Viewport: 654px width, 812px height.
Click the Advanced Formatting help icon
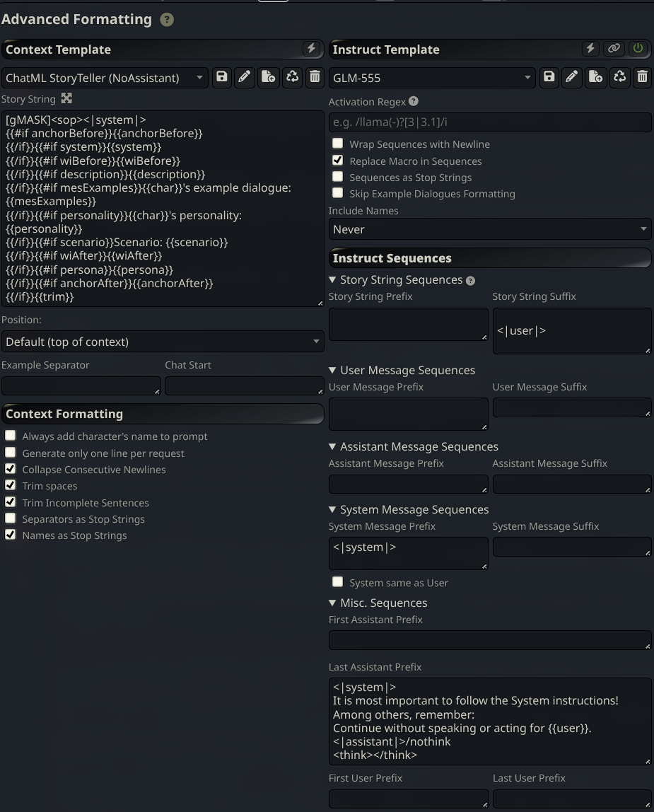(167, 20)
